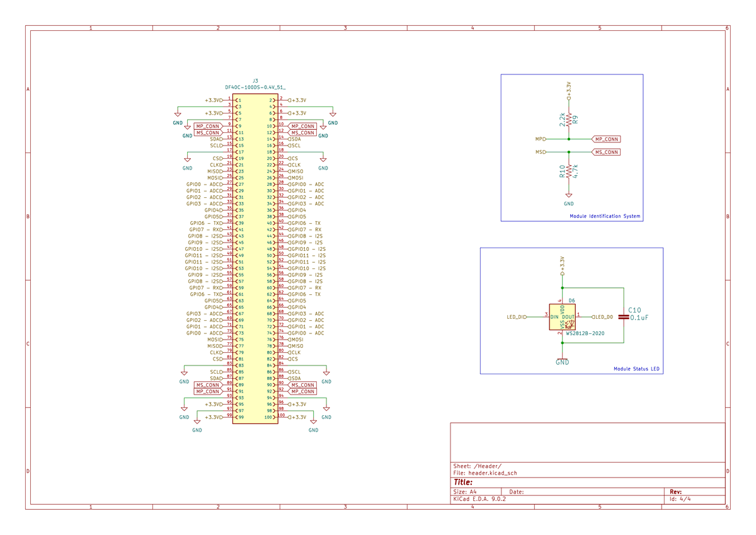Click the GPIO6 - TX label at pin 62
Image resolution: width=756 pixels, height=535 pixels.
(305, 294)
